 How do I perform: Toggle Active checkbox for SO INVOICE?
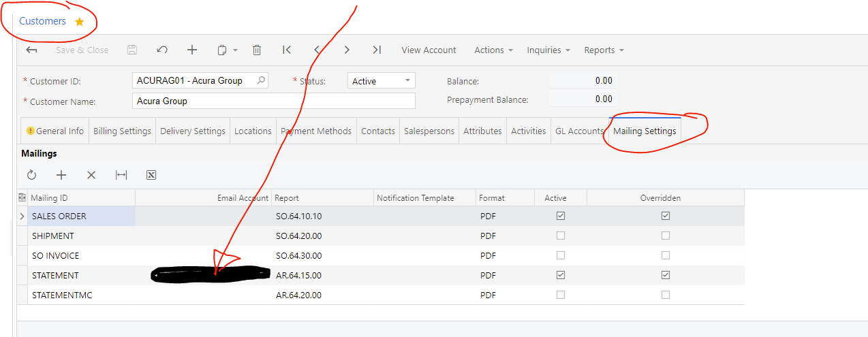point(561,255)
